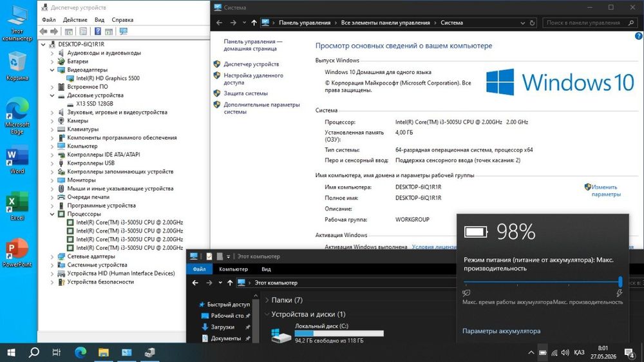This screenshot has height=362, width=644.
Task: Open Компьютер tab in explorer ribbon
Action: tap(233, 269)
